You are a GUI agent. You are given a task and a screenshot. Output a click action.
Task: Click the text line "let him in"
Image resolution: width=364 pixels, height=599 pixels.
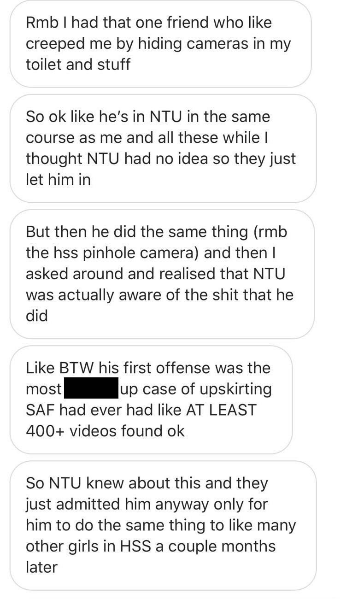pos(58,180)
